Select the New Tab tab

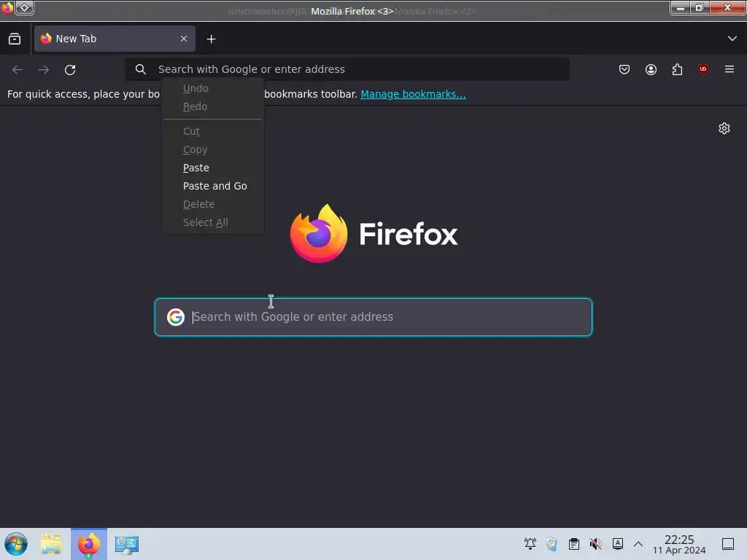pyautogui.click(x=115, y=39)
